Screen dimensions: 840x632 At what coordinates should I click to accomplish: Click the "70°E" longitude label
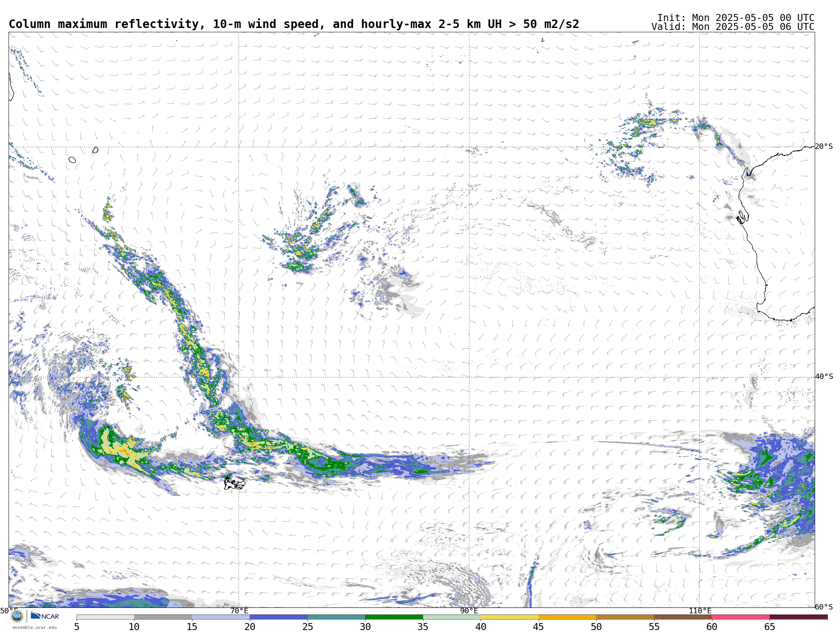[x=239, y=611]
